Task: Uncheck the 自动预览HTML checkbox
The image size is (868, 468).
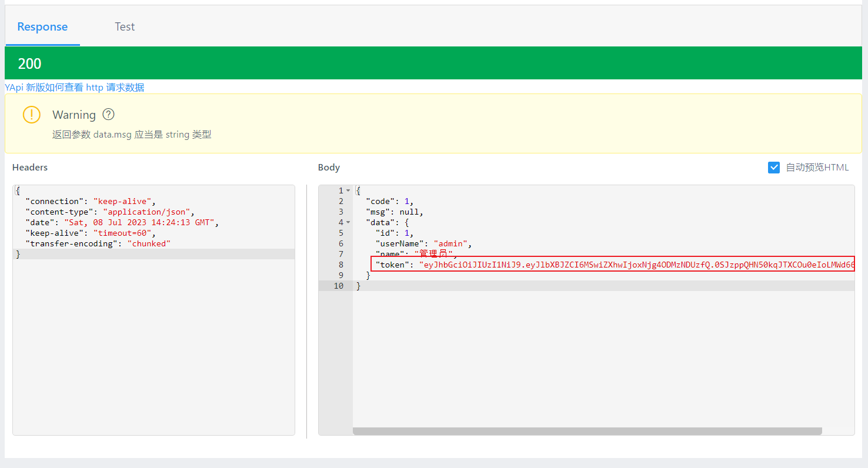Action: point(774,168)
